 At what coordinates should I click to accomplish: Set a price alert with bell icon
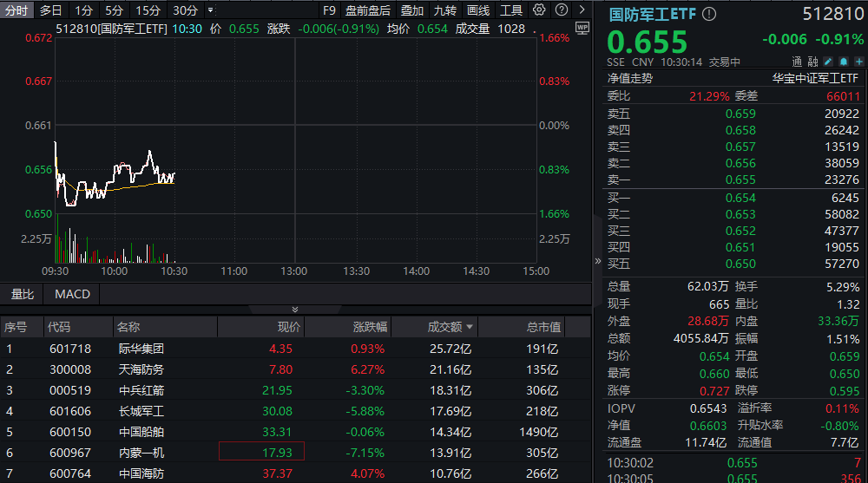point(843,62)
